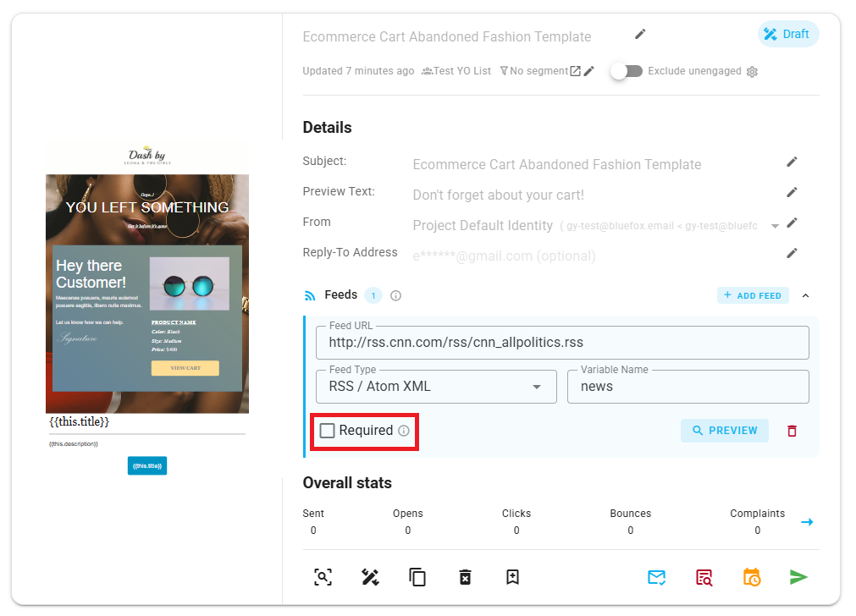Click the Draft status badge
Screen dimensions: 856x616
(x=787, y=34)
